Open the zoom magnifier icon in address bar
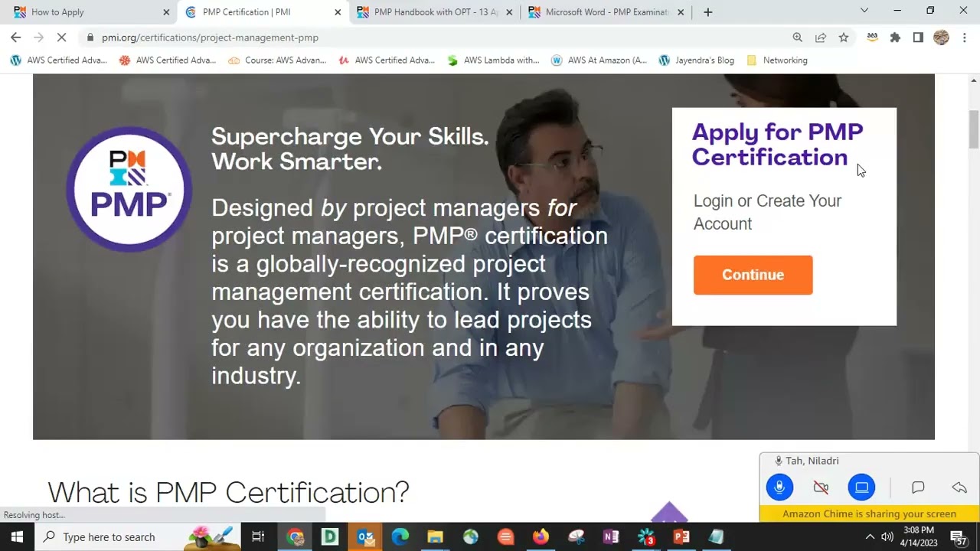The image size is (980, 551). tap(797, 37)
